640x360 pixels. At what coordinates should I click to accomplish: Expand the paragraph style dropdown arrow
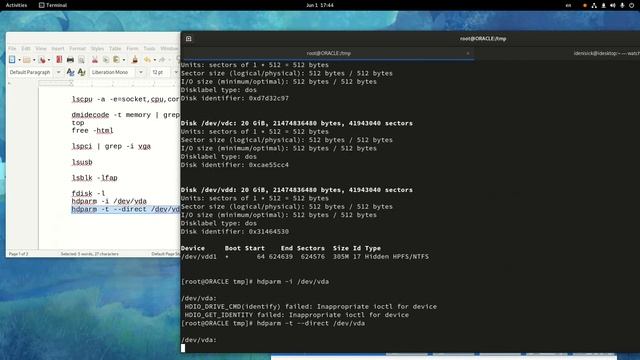pyautogui.click(x=58, y=72)
